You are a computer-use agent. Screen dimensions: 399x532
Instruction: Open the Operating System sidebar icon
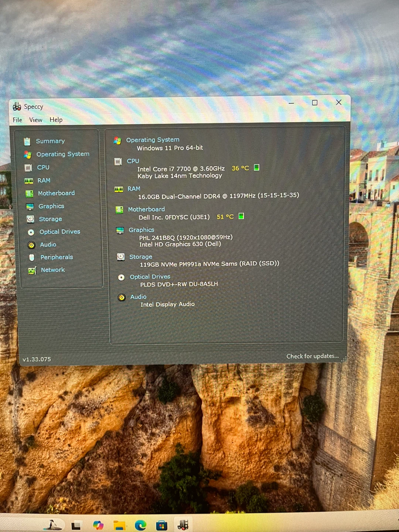pyautogui.click(x=28, y=154)
